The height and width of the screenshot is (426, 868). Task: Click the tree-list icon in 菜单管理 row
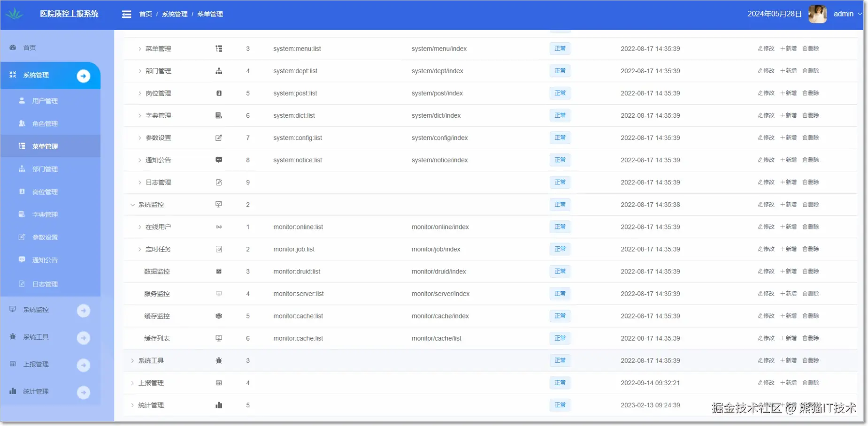click(219, 49)
